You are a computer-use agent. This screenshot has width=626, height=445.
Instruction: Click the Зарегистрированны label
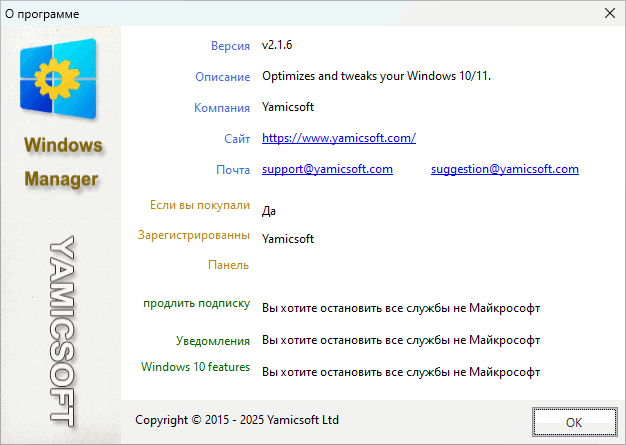click(x=194, y=235)
